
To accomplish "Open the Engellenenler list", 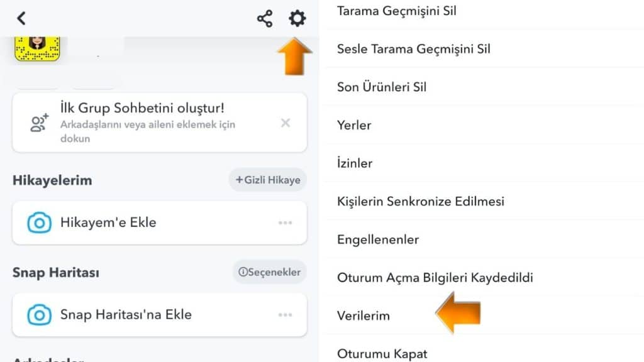I will (378, 239).
